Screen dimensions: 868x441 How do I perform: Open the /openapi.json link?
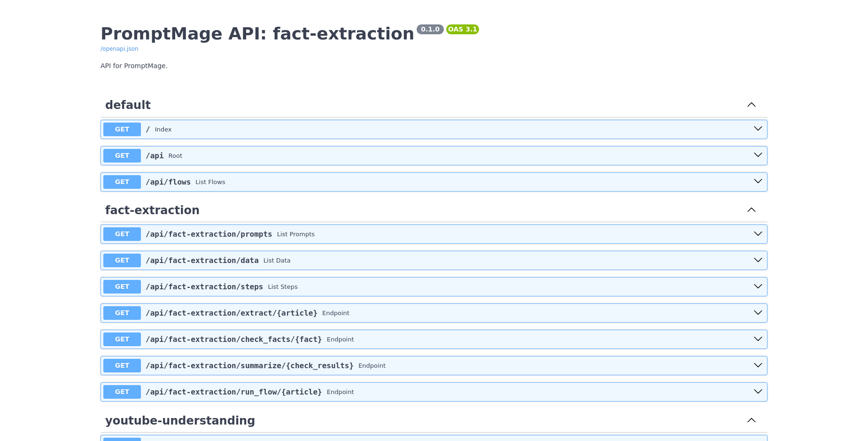pyautogui.click(x=119, y=49)
